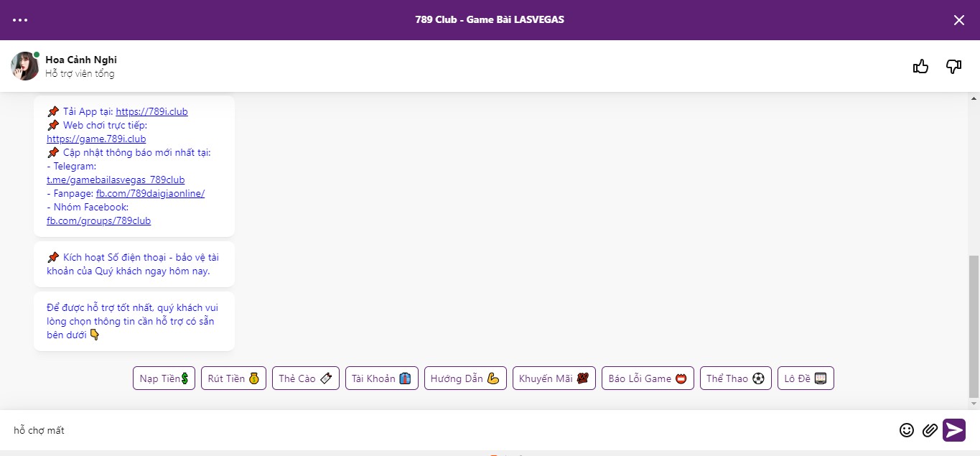The width and height of the screenshot is (980, 456).
Task: Click the 'Kích hoạt Số điện thoại' message
Action: point(134,264)
